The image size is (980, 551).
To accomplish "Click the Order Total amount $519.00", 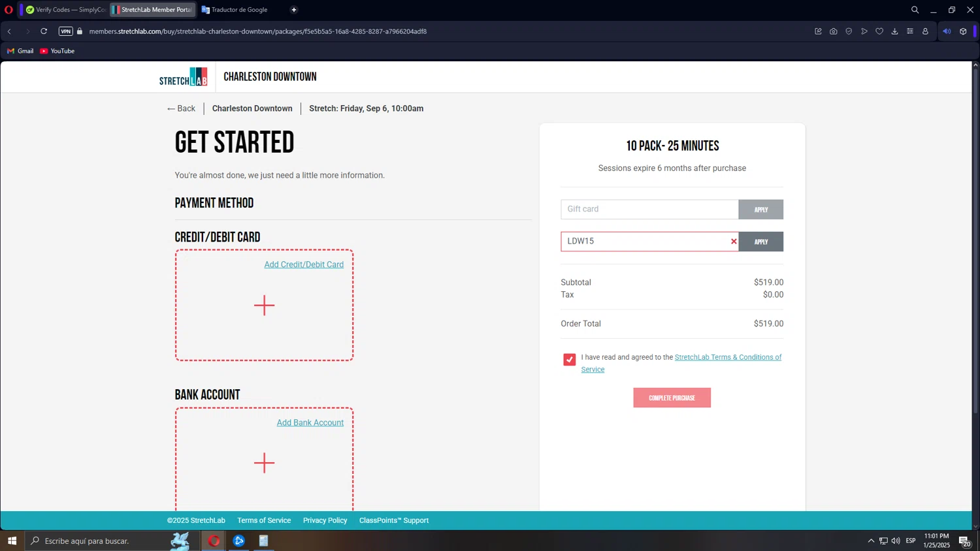I will point(768,324).
